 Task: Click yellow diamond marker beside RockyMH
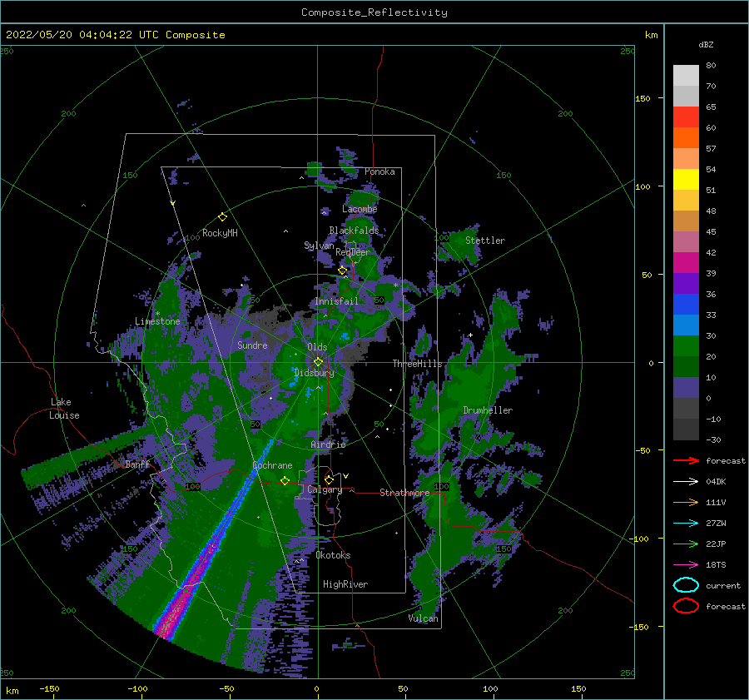[x=222, y=217]
